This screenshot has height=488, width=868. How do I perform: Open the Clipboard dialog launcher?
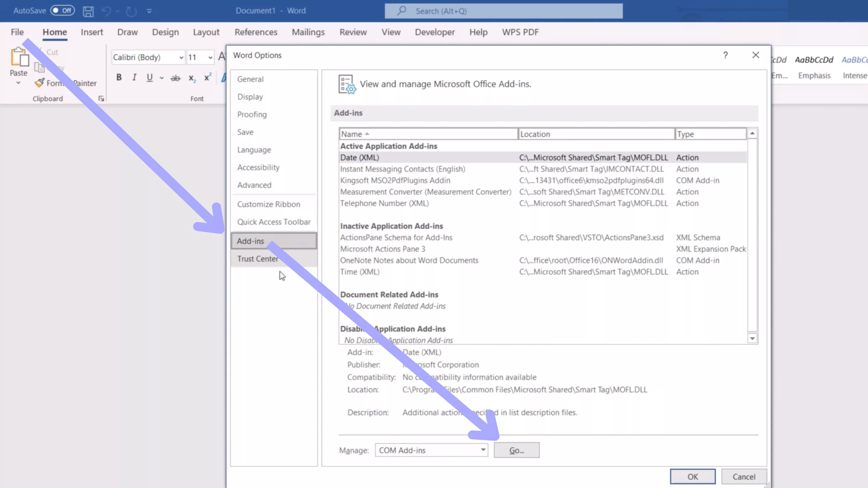coord(101,98)
